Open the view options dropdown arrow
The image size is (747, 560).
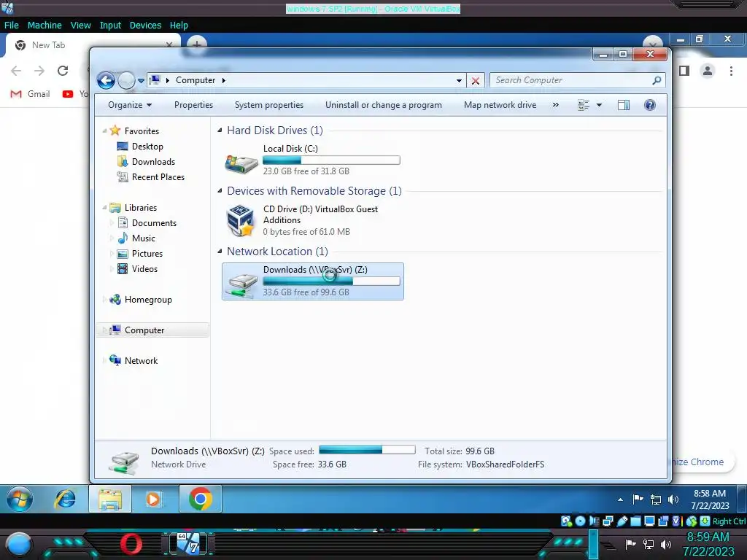600,105
